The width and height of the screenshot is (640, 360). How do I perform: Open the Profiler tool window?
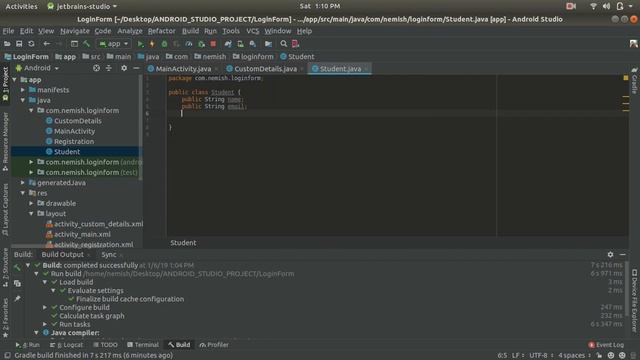(x=214, y=345)
